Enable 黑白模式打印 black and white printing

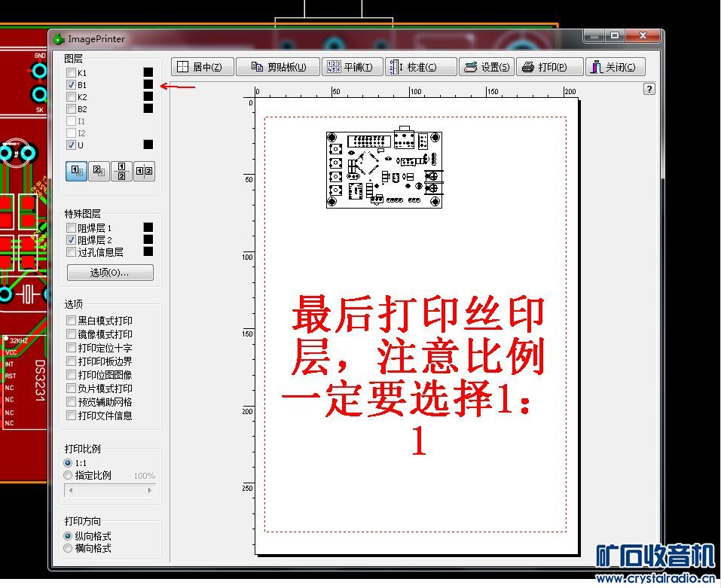71,320
